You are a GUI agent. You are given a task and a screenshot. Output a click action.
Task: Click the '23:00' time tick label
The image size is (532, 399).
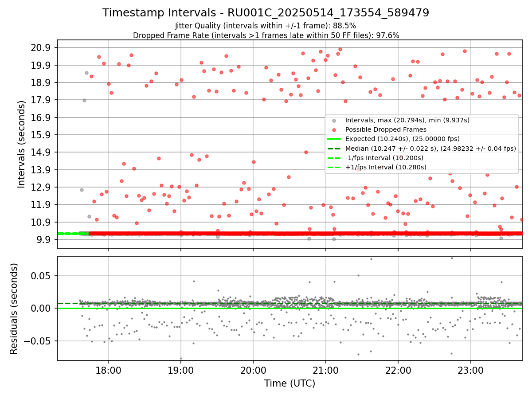[470, 370]
